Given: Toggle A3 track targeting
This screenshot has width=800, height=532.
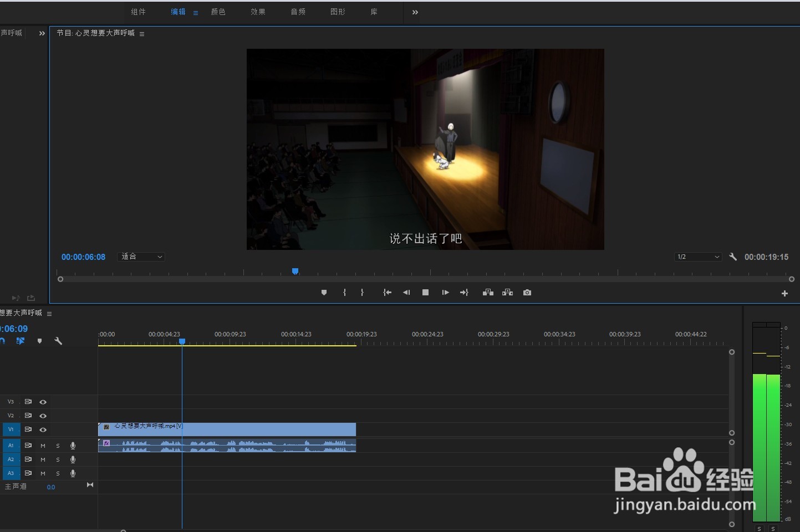Looking at the screenshot, I should coord(11,473).
